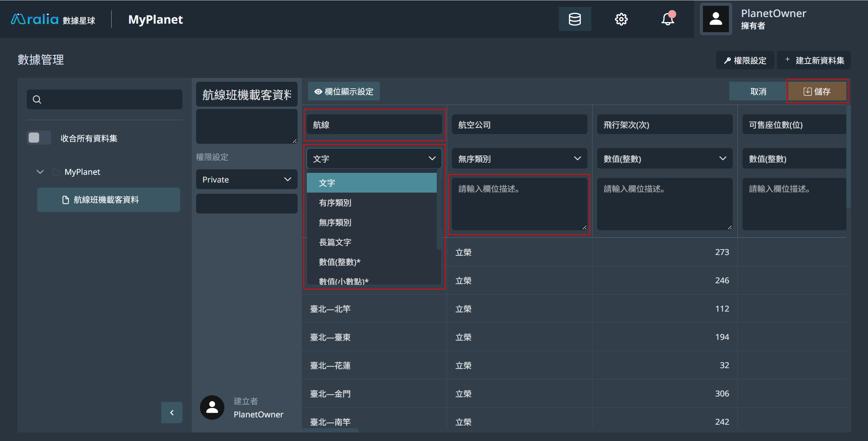Click description textarea under 航空公司
The height and width of the screenshot is (441, 868).
[x=519, y=204]
